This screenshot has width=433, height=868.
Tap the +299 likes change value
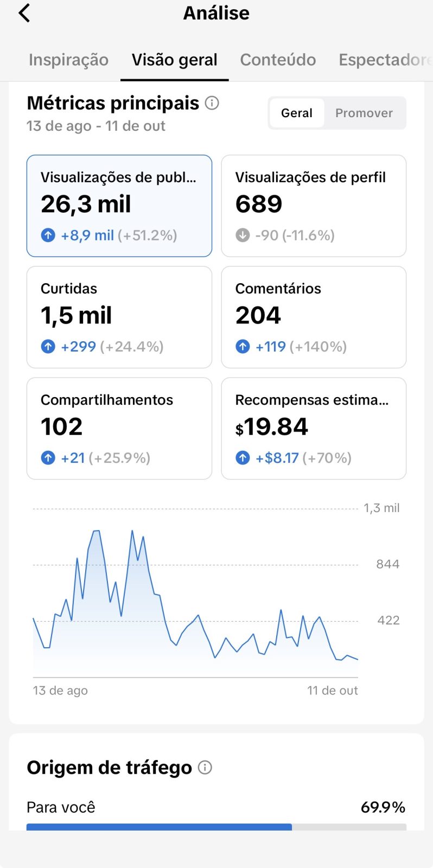(x=79, y=347)
